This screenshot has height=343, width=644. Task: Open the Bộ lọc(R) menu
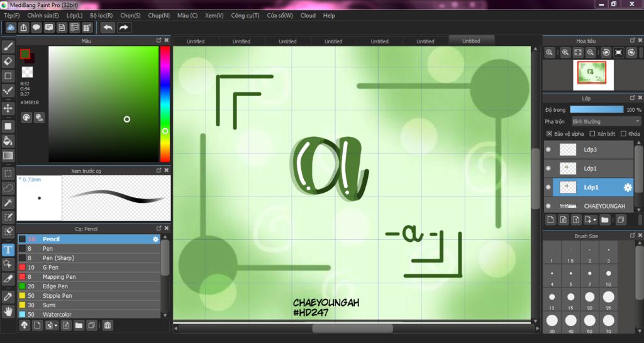coord(101,16)
